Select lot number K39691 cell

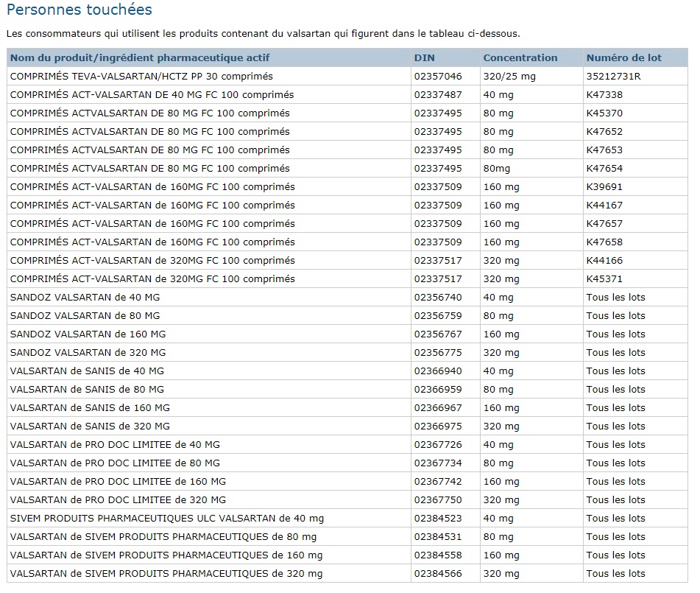[x=635, y=187]
